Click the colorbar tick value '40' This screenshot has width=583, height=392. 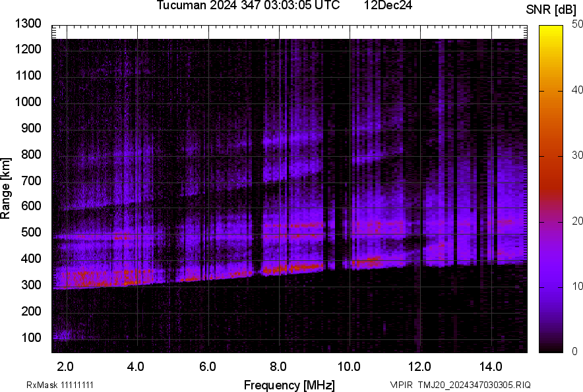(x=577, y=90)
